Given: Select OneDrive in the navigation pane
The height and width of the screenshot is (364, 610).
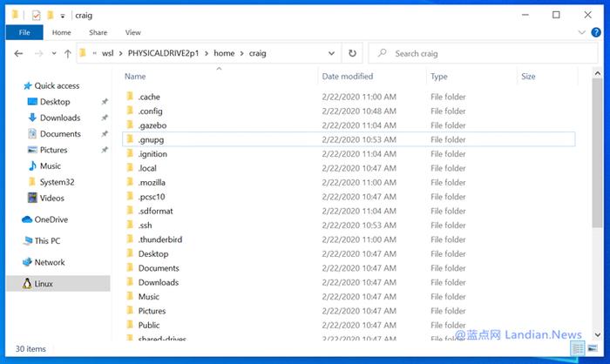Looking at the screenshot, I should click(x=44, y=219).
